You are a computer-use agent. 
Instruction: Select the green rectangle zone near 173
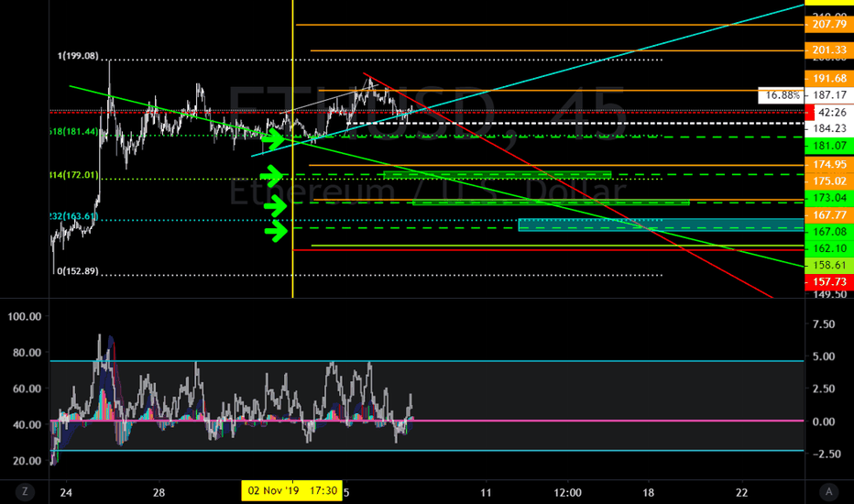(552, 203)
